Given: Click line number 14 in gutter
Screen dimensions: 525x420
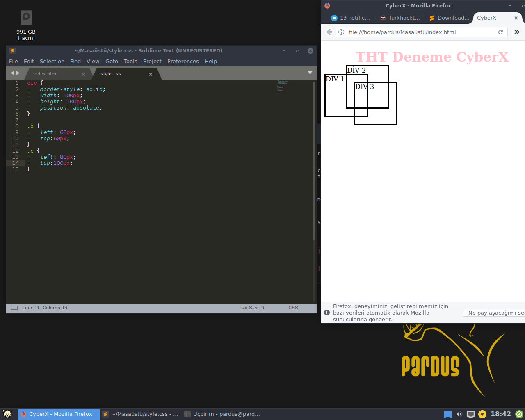Looking at the screenshot, I should (x=16, y=163).
